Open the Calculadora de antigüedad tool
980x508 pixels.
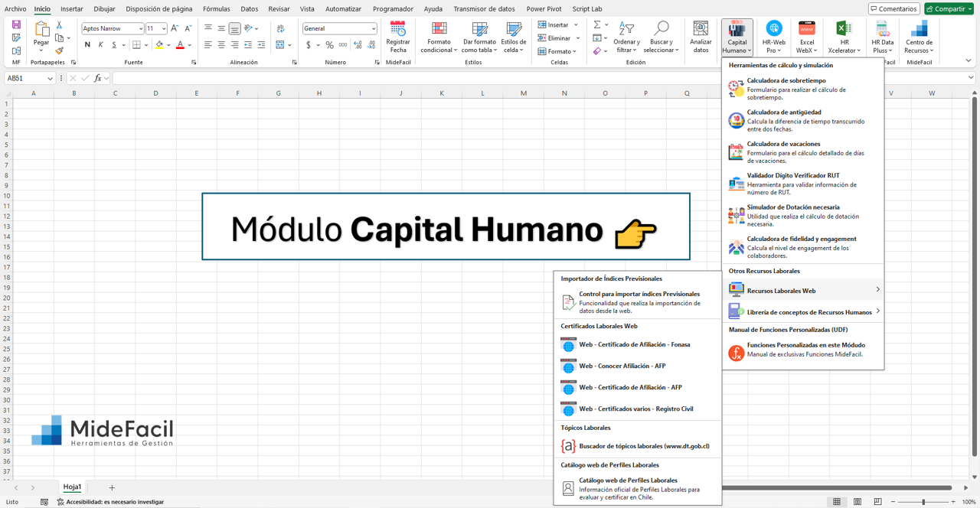tap(802, 121)
